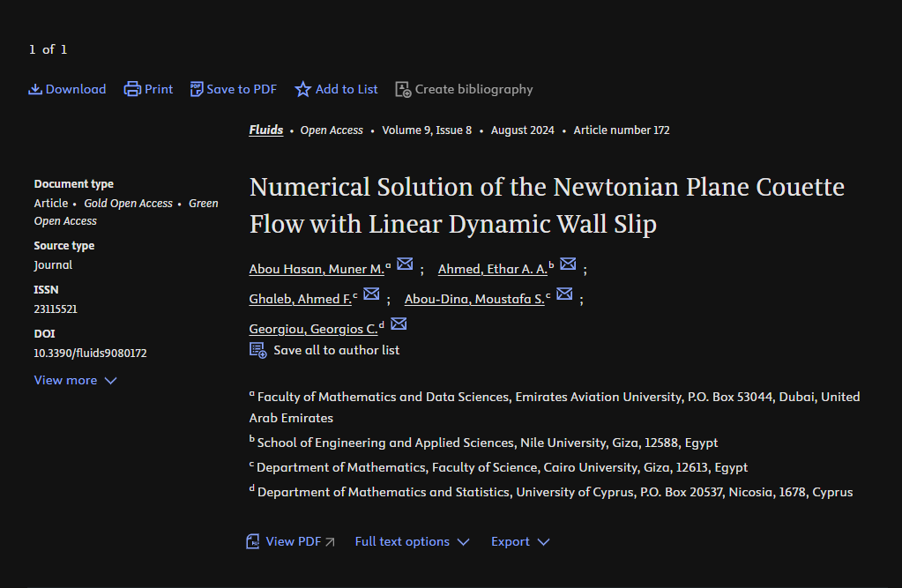The image size is (902, 588).
Task: Click the Create bibliography icon
Action: pyautogui.click(x=403, y=89)
